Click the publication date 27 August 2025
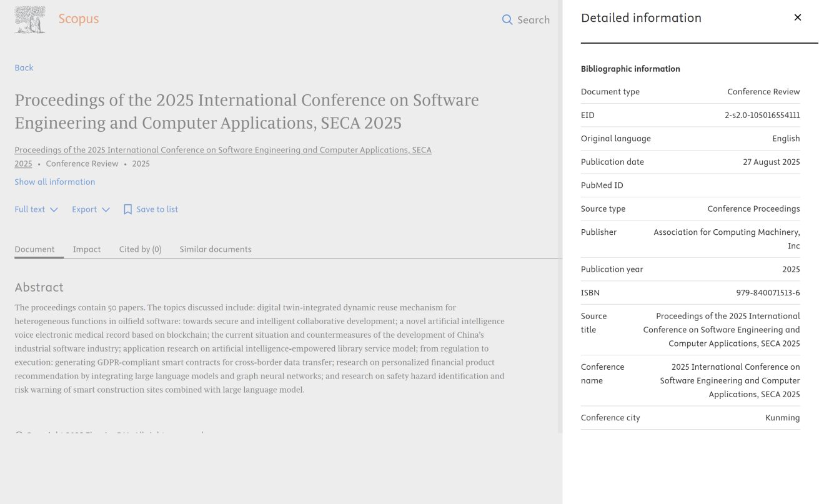 coord(771,162)
